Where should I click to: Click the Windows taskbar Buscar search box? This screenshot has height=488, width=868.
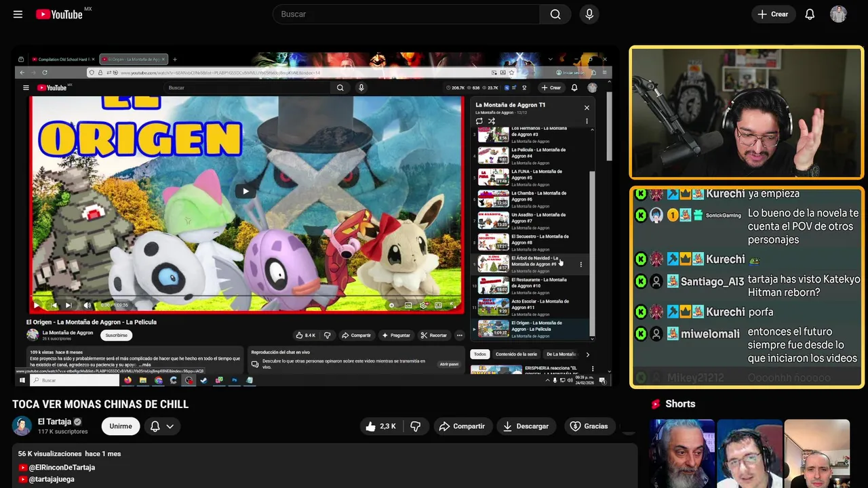[x=75, y=380]
